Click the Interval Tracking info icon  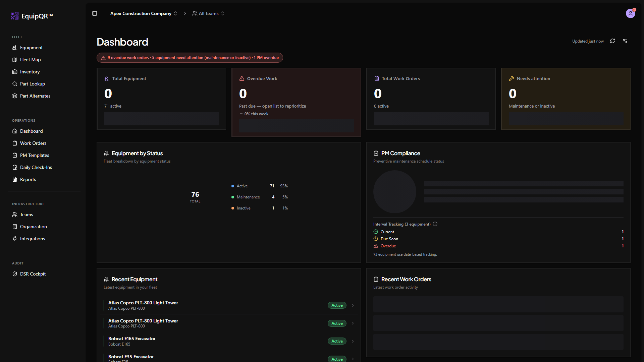pos(435,224)
